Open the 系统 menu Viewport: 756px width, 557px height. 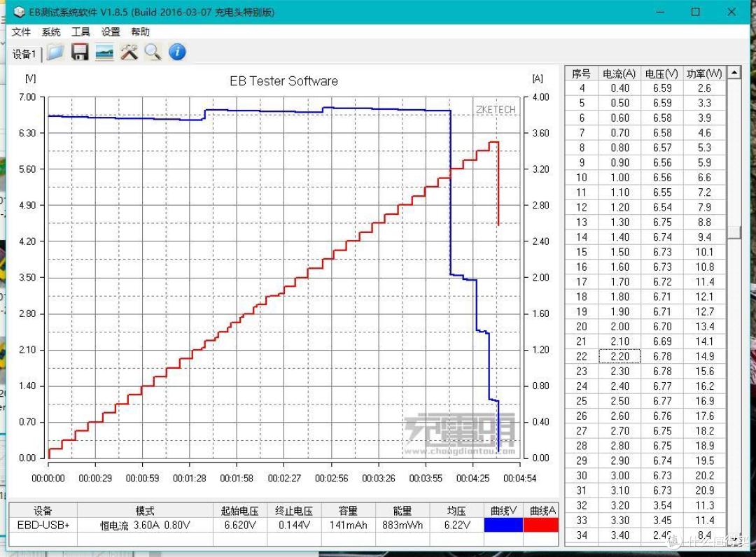tap(50, 31)
